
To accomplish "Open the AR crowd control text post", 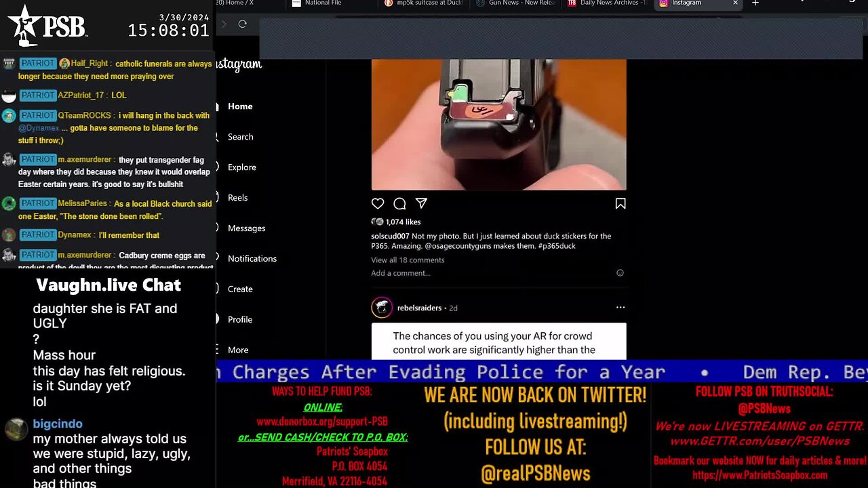I will coord(498,342).
